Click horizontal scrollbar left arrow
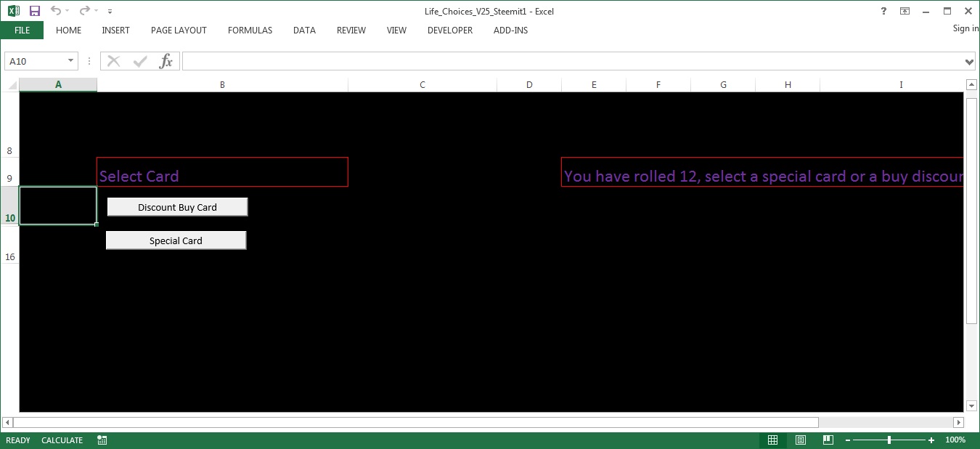980x449 pixels. pos(7,422)
